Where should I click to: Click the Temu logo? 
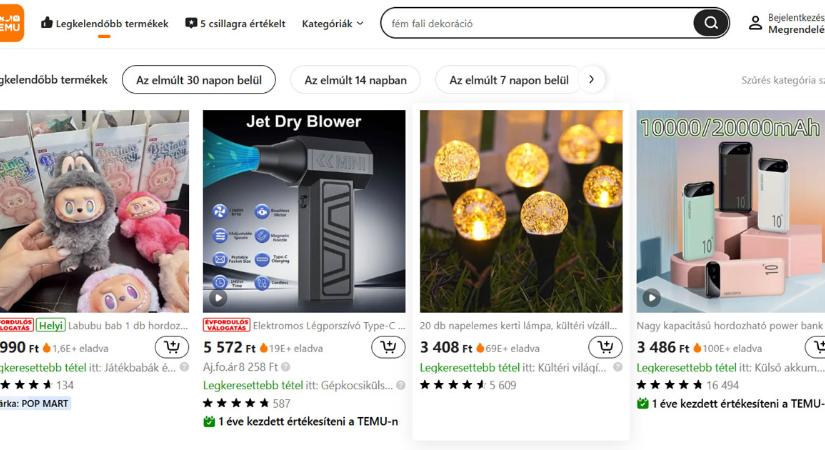tap(12, 22)
